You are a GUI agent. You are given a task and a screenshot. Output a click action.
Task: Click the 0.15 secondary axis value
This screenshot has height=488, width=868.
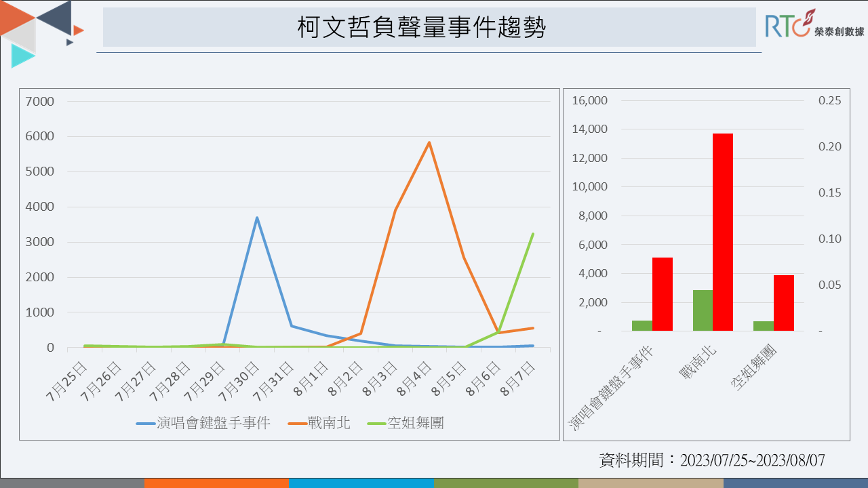(829, 192)
